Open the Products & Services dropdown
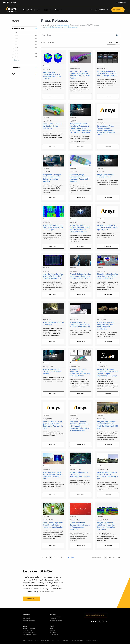 click(31, 10)
